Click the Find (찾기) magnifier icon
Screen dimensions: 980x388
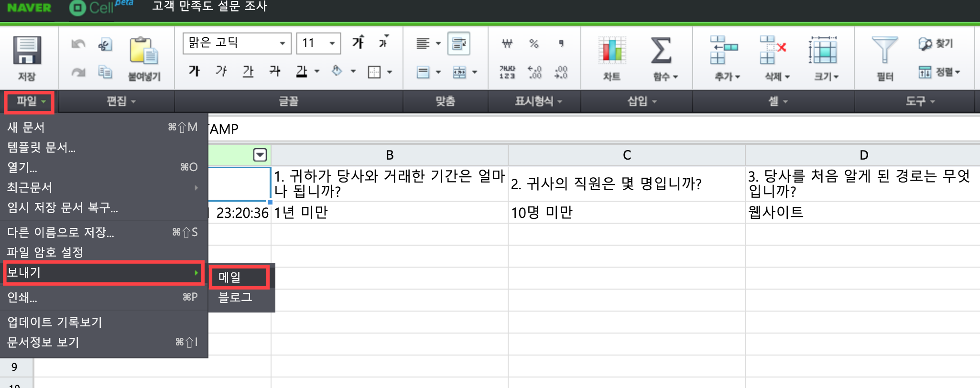coord(926,43)
